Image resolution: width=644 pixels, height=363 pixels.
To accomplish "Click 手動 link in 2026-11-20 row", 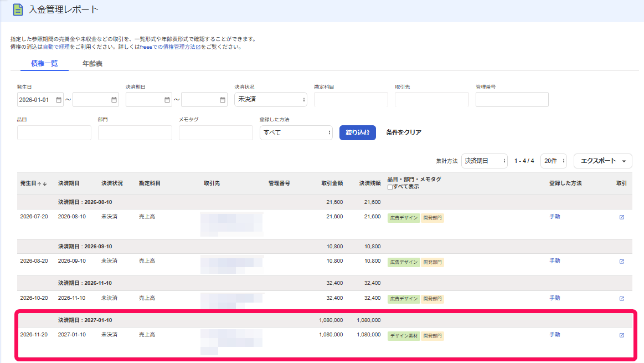I will [x=555, y=335].
